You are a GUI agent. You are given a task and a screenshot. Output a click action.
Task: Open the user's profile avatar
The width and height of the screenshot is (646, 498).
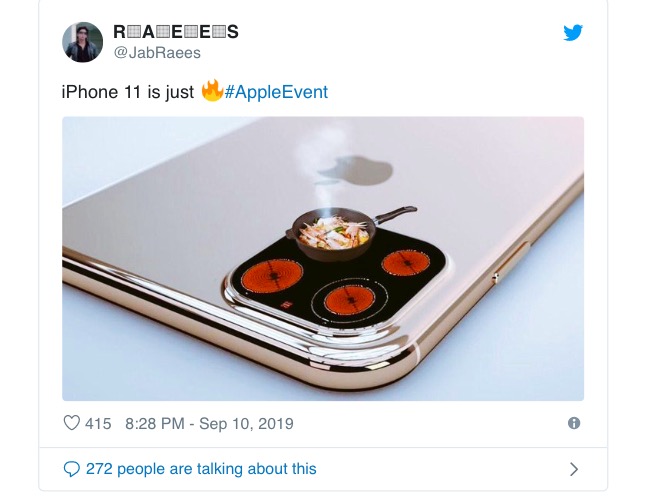82,42
